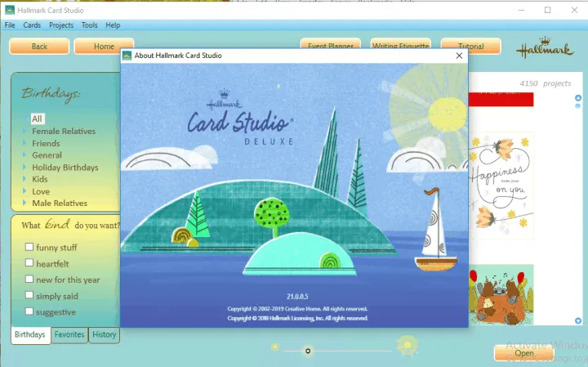
Task: Click the Back button
Action: pos(39,46)
